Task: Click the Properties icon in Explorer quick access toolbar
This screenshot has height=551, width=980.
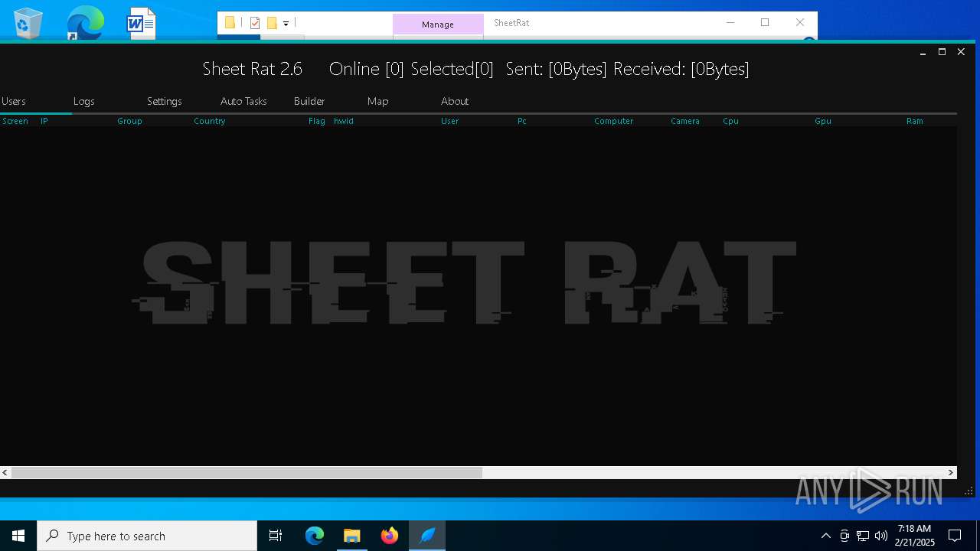Action: 255,23
